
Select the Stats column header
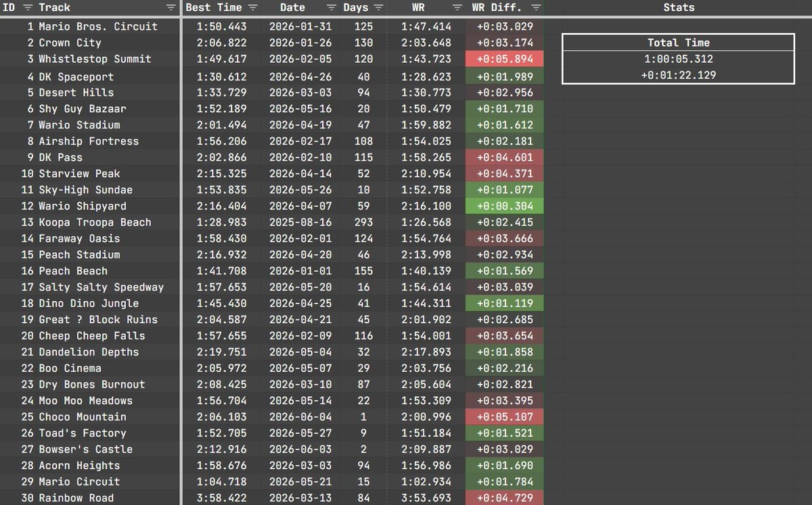tap(678, 8)
